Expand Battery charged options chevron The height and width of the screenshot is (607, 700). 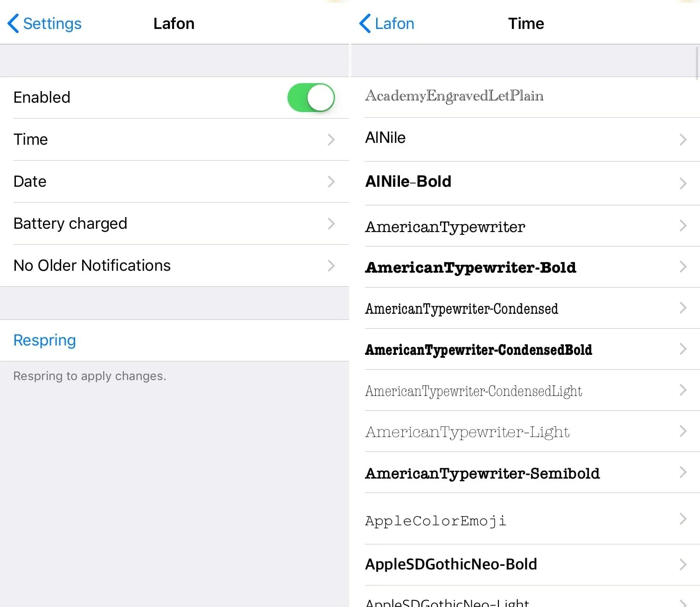[x=331, y=224]
